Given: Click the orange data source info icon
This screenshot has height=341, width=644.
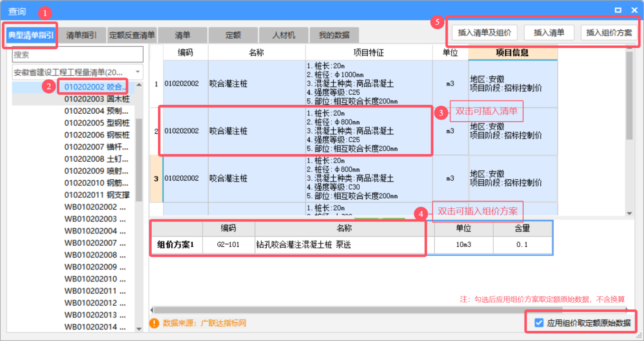Looking at the screenshot, I should coord(154,323).
